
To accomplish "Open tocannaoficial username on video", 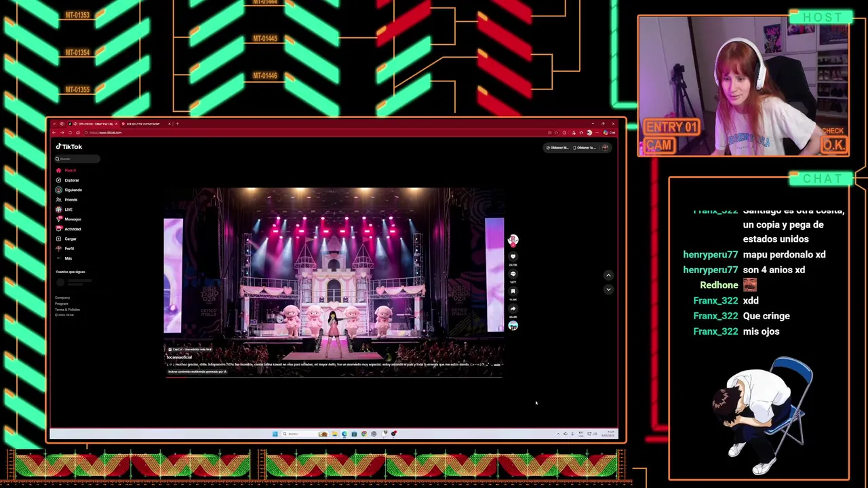I will 179,357.
